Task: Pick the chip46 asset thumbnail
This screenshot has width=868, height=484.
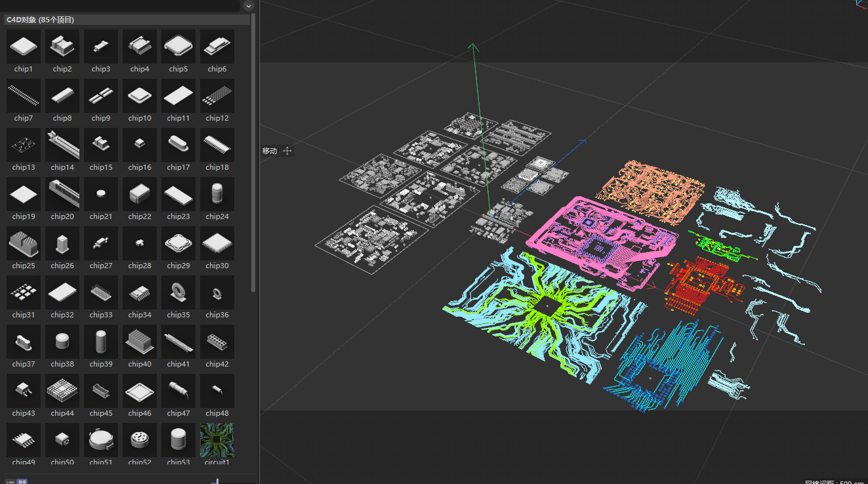Action: (x=140, y=391)
